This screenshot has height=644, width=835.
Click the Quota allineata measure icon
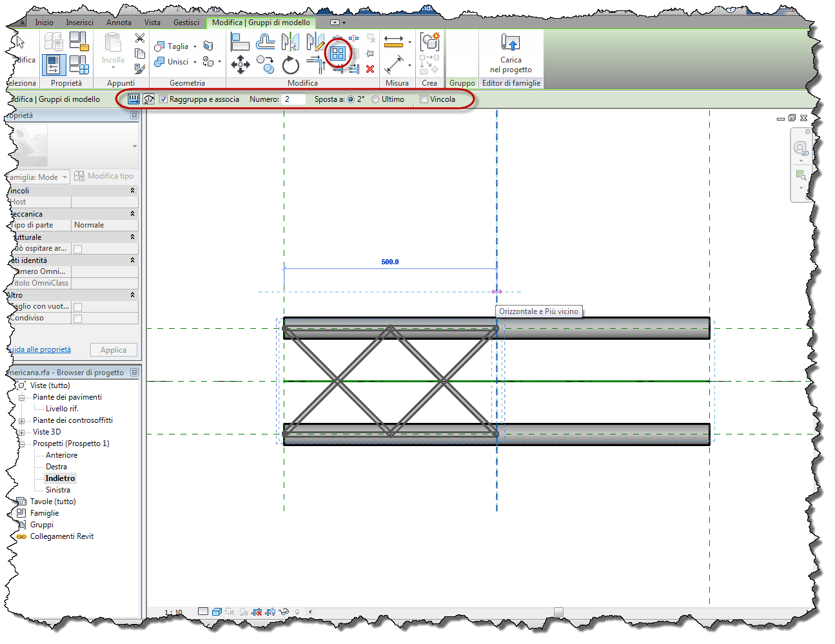392,41
